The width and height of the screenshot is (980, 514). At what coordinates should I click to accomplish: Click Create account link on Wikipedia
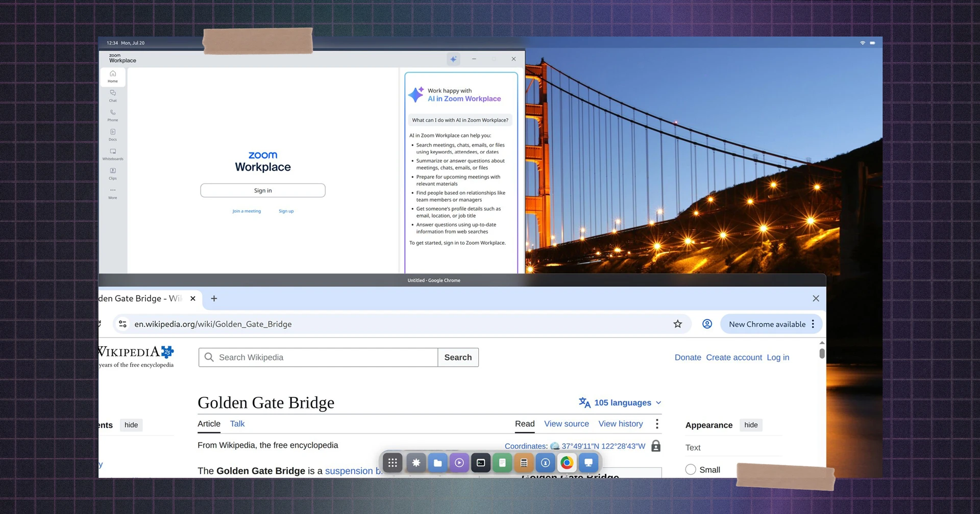coord(734,357)
